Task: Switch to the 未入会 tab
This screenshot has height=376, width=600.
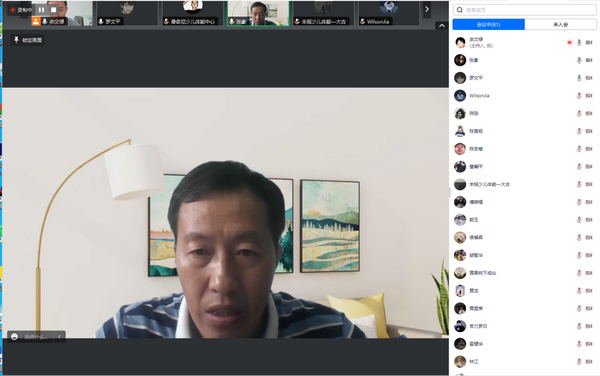Action: click(x=561, y=24)
